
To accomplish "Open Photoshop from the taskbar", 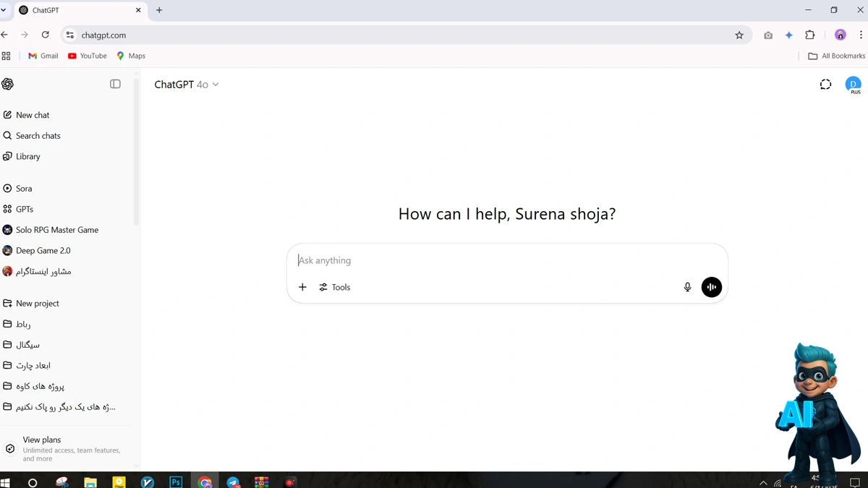I will [x=176, y=482].
